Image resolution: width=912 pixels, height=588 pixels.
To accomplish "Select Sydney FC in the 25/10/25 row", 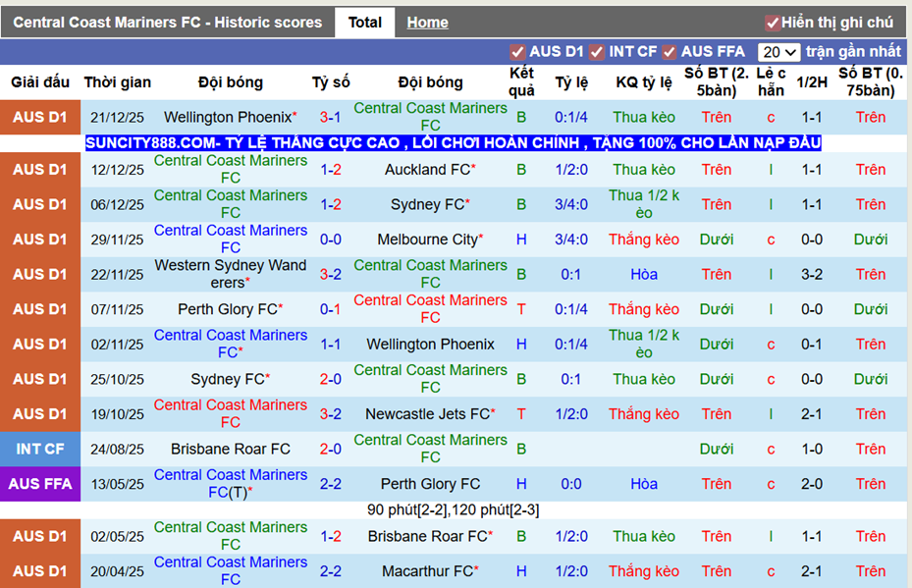I will pyautogui.click(x=228, y=379).
